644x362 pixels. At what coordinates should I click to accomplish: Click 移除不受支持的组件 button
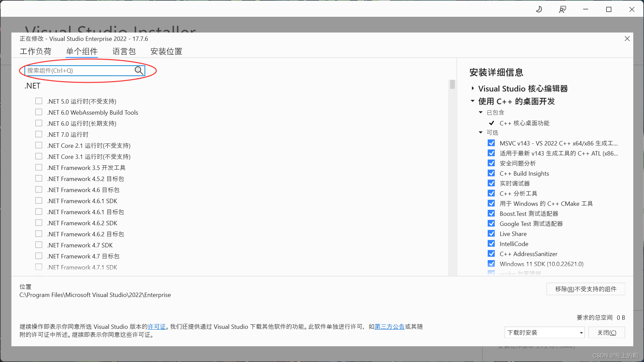586,289
